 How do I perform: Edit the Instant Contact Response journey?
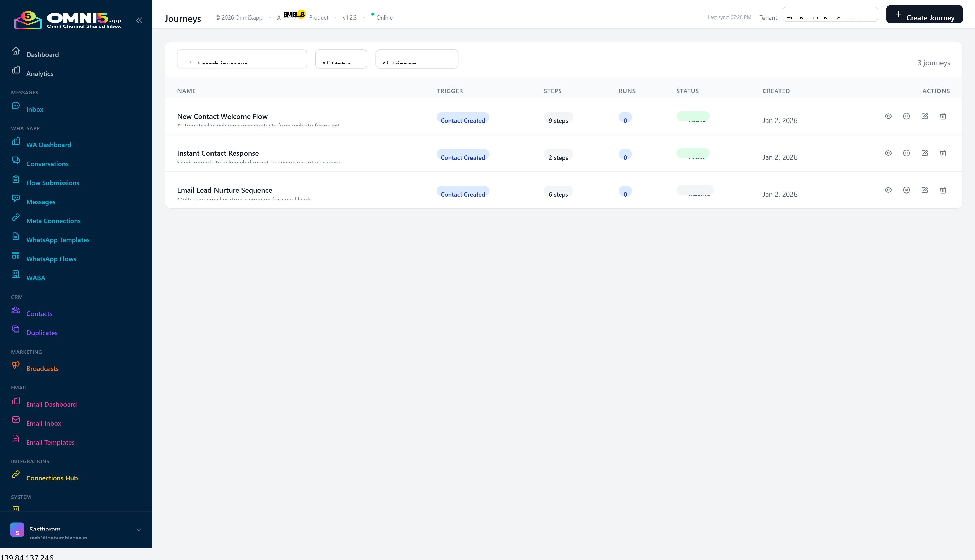click(925, 153)
